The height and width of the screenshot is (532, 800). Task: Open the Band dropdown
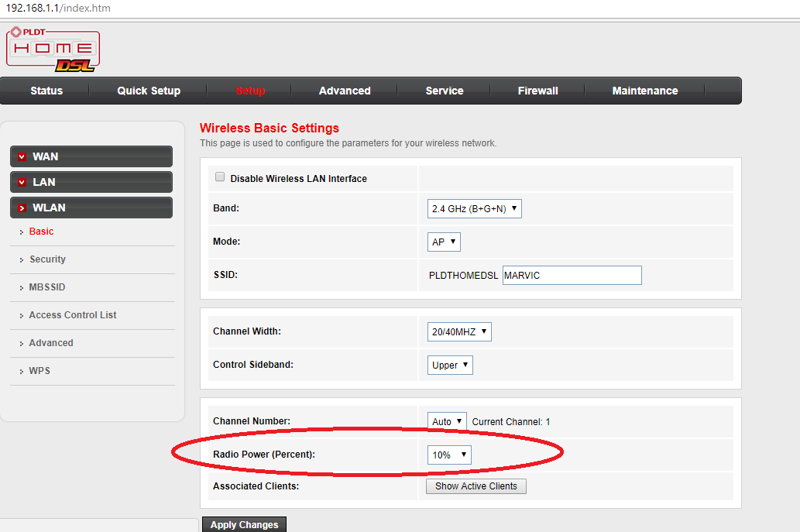475,208
